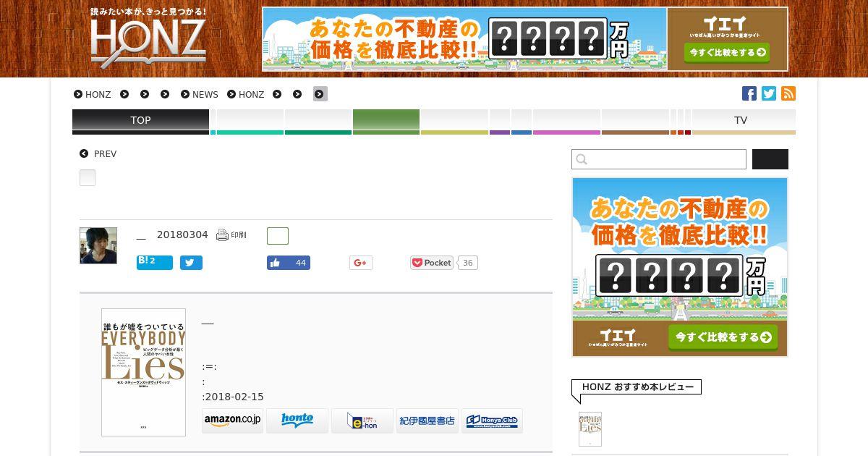868x456 pixels.
Task: Go to PREV article link
Action: 98,153
